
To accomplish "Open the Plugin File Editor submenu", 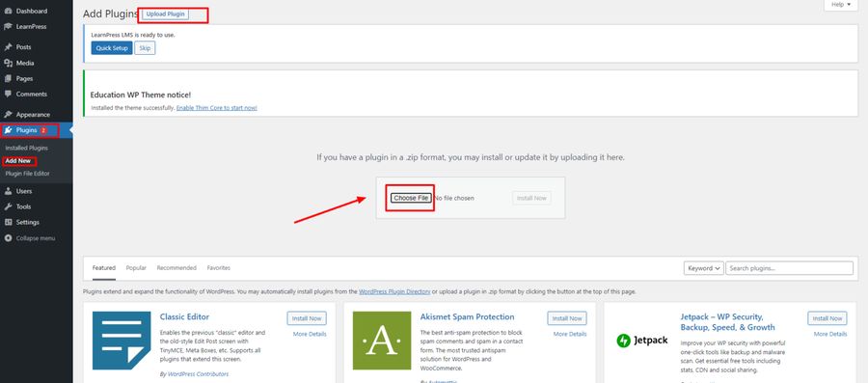I will pyautogui.click(x=28, y=174).
